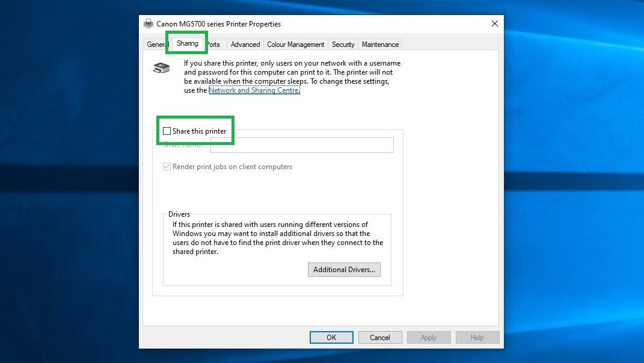Switch to the Colour Management tab
The image size is (644, 363).
click(x=295, y=44)
